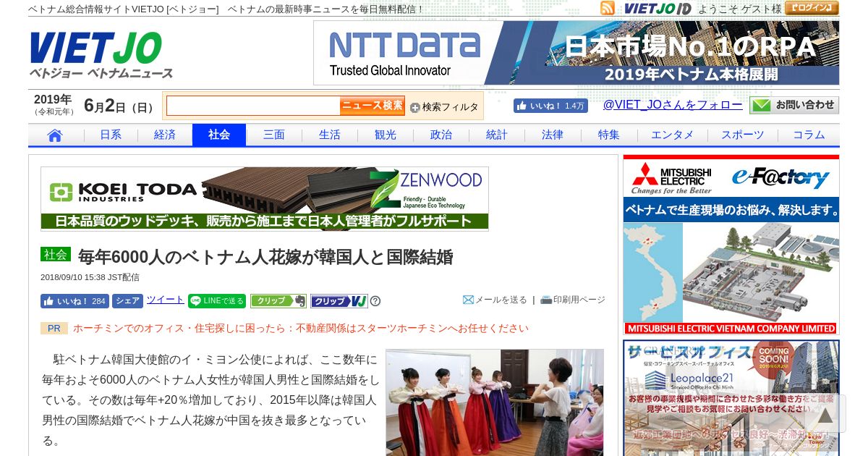
Task: Focus the news search input field
Action: click(253, 106)
